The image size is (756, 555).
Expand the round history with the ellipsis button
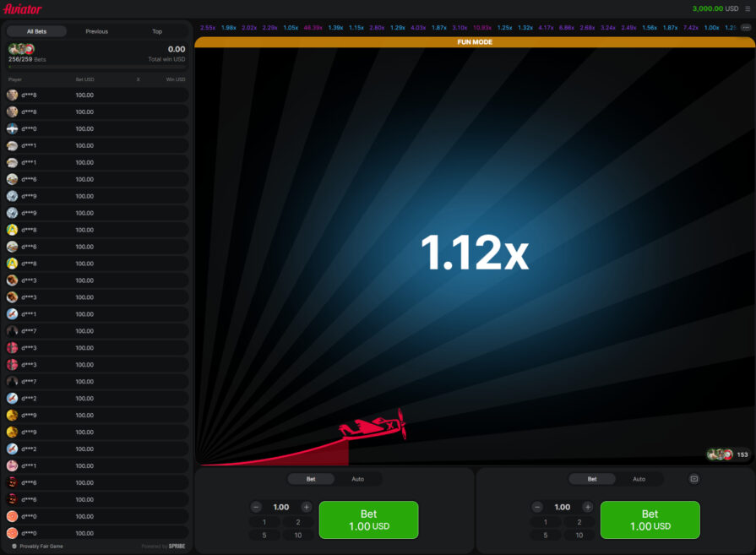pos(745,28)
